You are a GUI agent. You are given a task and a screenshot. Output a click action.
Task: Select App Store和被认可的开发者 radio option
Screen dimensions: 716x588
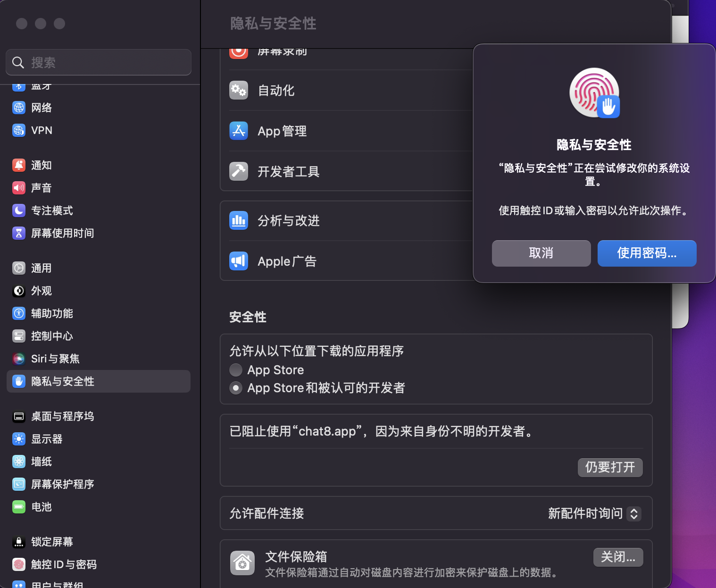tap(236, 388)
